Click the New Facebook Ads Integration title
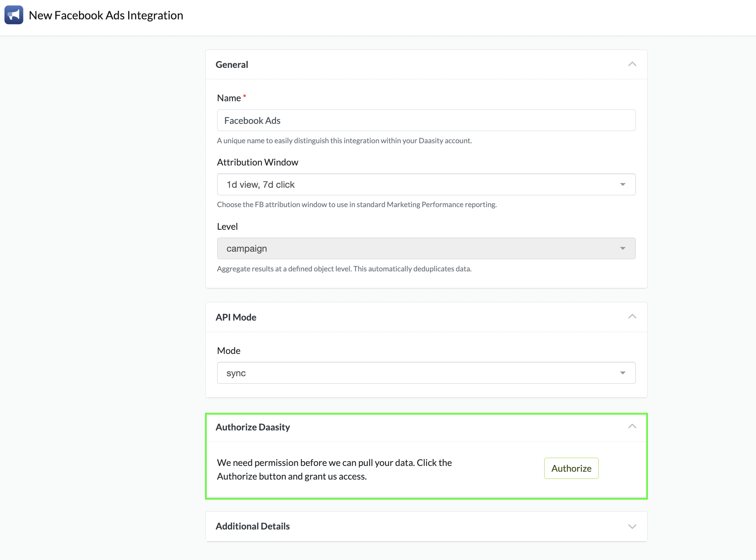Viewport: 756px width, 560px height. click(106, 15)
